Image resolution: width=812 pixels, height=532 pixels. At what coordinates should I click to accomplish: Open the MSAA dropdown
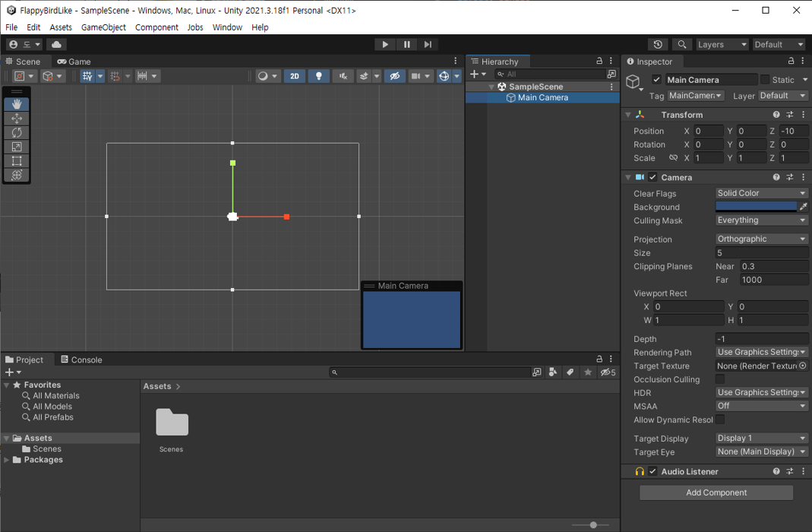(x=761, y=406)
